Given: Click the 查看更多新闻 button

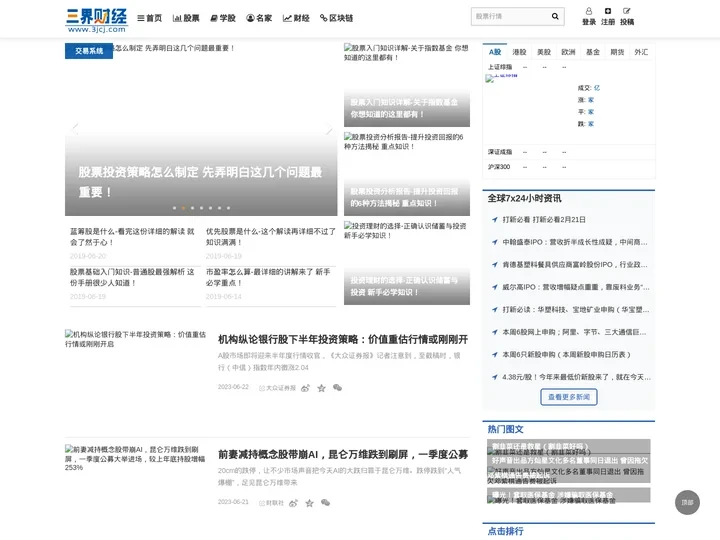Looking at the screenshot, I should tap(569, 397).
